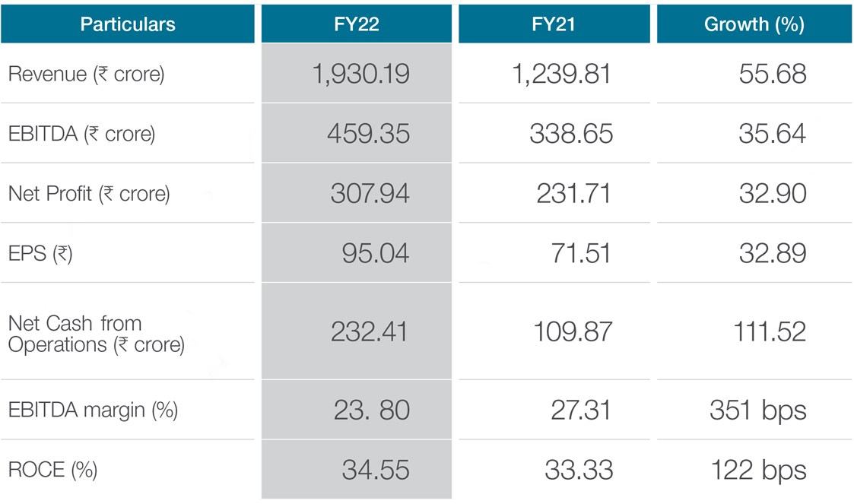
Task: Click FY21 EPS value 71.51
Action: tap(581, 253)
